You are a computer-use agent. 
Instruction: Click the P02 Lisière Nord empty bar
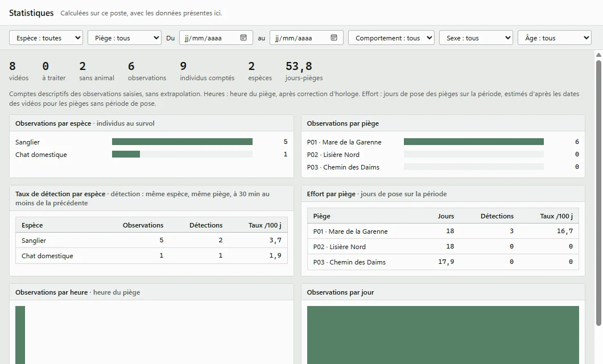474,154
